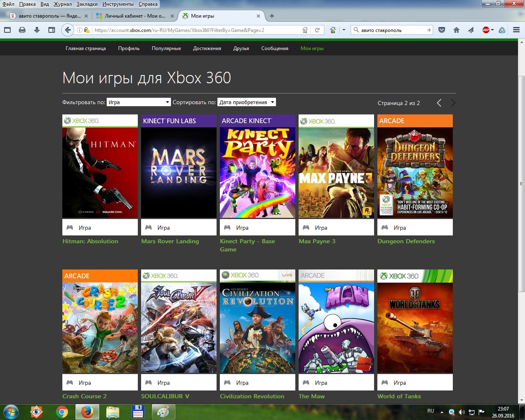Open the Windows Start menu
Image resolution: width=525 pixels, height=420 pixels.
point(11,412)
